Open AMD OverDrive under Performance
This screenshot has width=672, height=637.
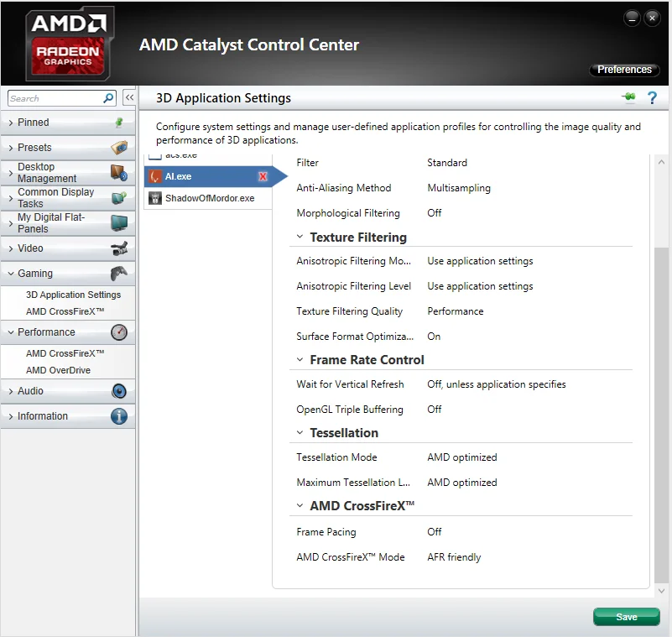point(58,370)
